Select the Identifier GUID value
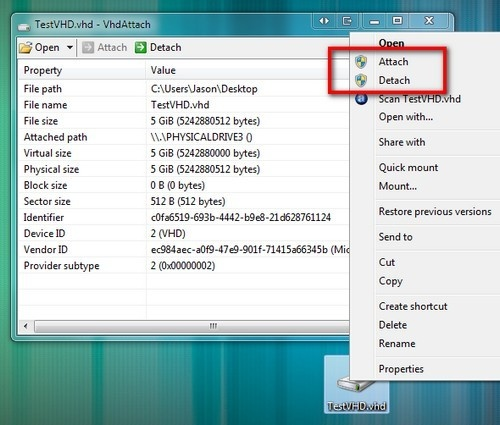 pyautogui.click(x=241, y=218)
